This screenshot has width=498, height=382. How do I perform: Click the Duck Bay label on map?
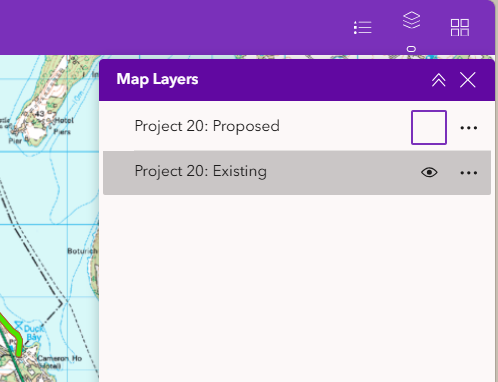33,332
